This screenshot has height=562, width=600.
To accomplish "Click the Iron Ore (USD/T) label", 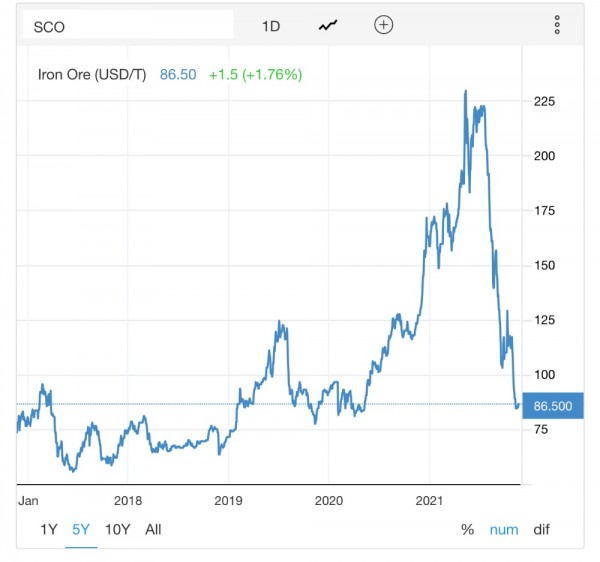I will point(92,75).
